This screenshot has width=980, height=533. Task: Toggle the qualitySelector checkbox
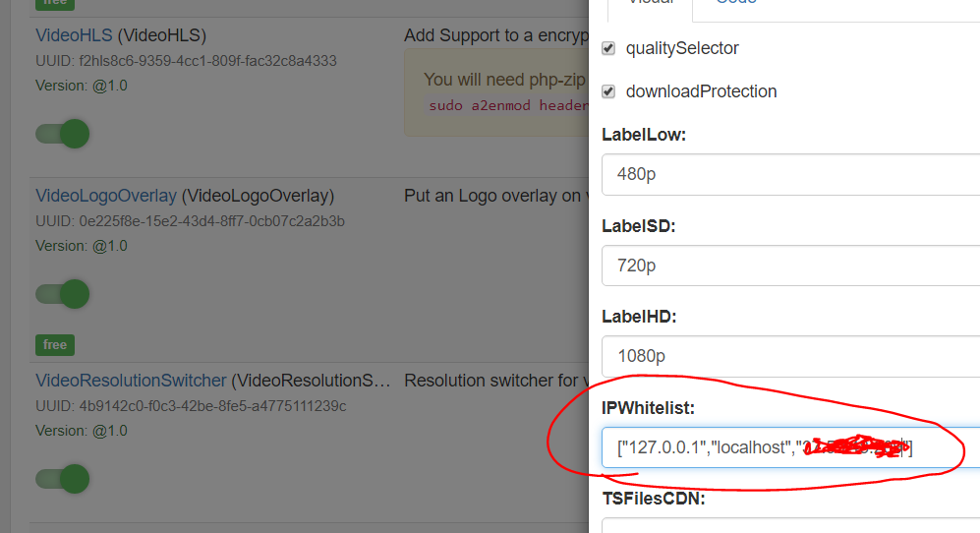[608, 48]
